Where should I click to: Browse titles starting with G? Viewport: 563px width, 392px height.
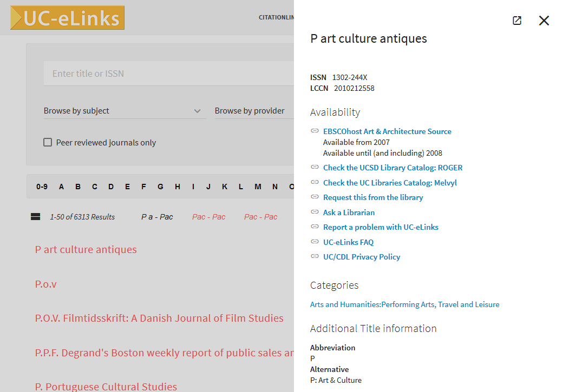[160, 187]
